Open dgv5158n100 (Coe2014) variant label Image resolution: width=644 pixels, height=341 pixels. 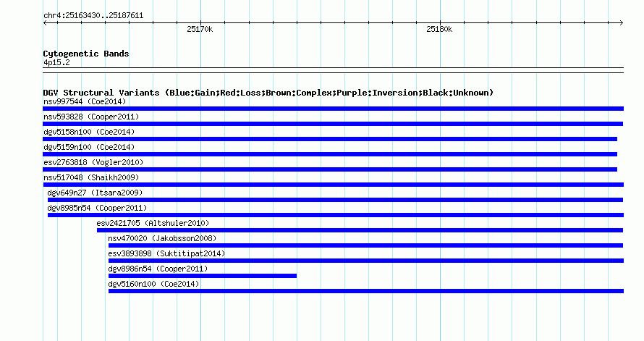(x=89, y=132)
